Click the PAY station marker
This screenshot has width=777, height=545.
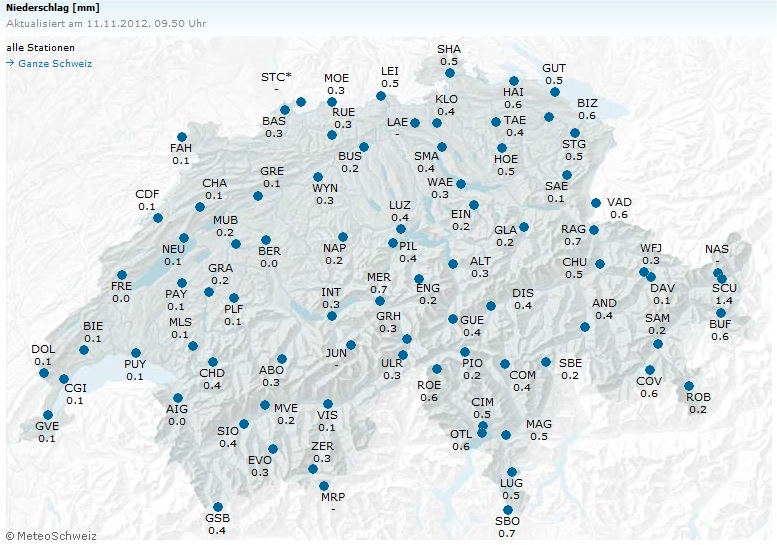coord(182,283)
